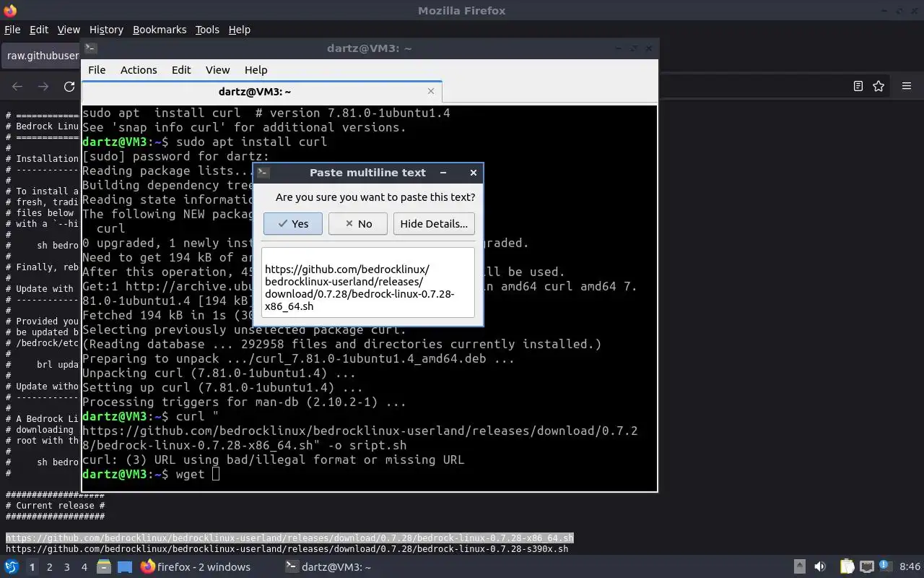Select the raw.githubuser Firefox tab
The width and height of the screenshot is (924, 578).
point(42,56)
